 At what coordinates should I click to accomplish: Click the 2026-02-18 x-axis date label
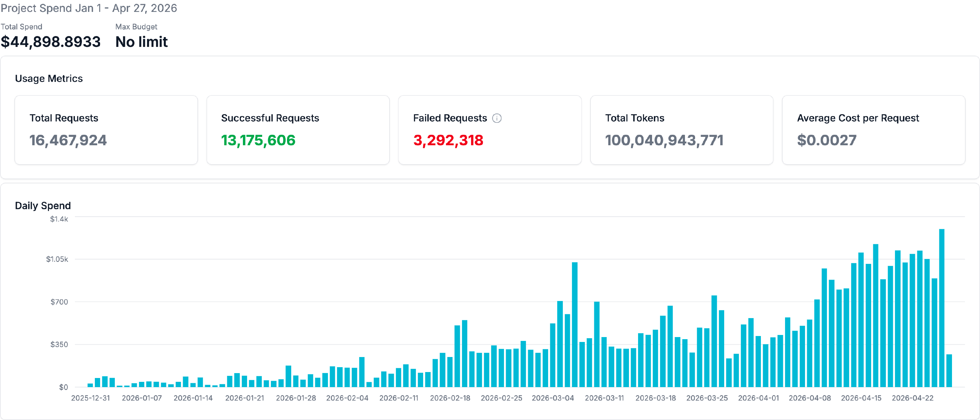(450, 398)
